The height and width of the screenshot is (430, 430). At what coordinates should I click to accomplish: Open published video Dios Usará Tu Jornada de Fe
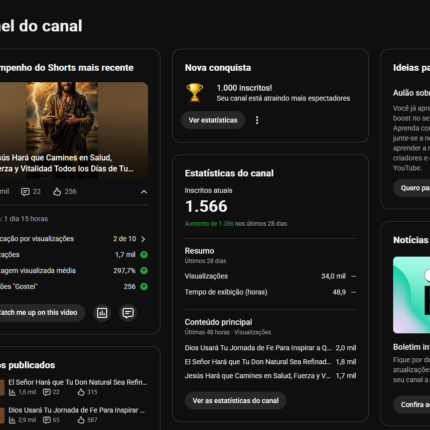tap(77, 410)
